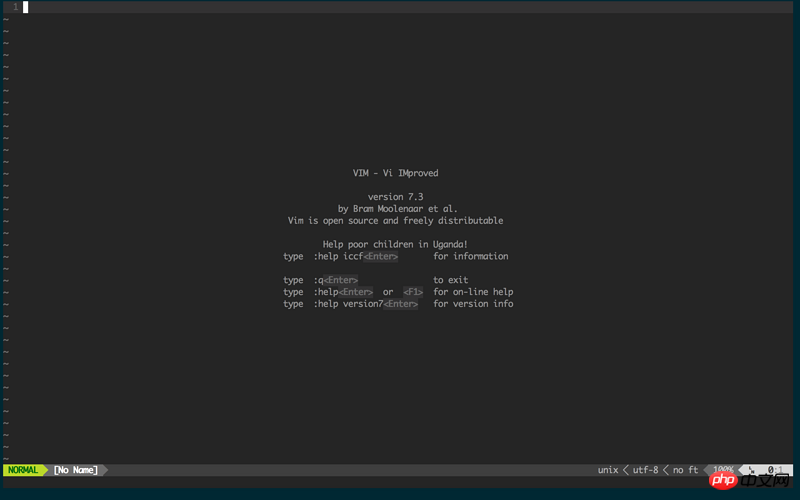Click 'Vim is open source and freely distributable'
Screen dimensions: 800x500
coord(395,221)
